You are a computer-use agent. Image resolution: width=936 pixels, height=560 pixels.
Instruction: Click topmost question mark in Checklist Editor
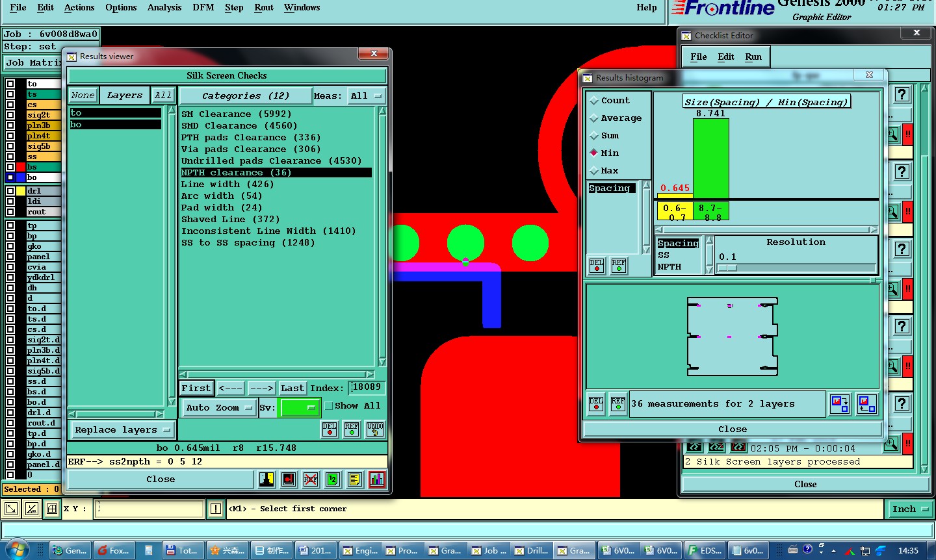click(x=902, y=95)
